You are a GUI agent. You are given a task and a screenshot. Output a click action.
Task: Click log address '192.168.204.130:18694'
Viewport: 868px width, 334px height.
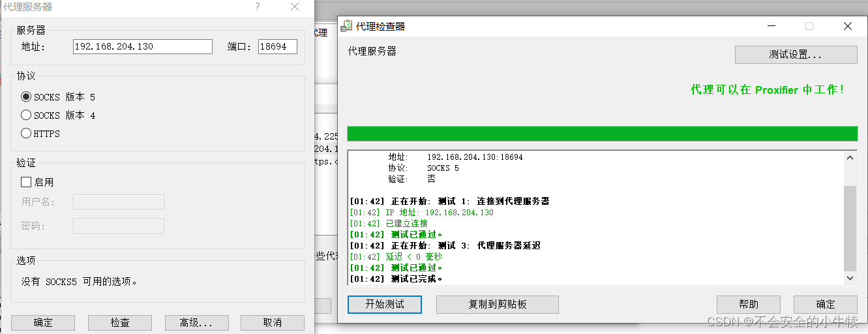pyautogui.click(x=475, y=157)
